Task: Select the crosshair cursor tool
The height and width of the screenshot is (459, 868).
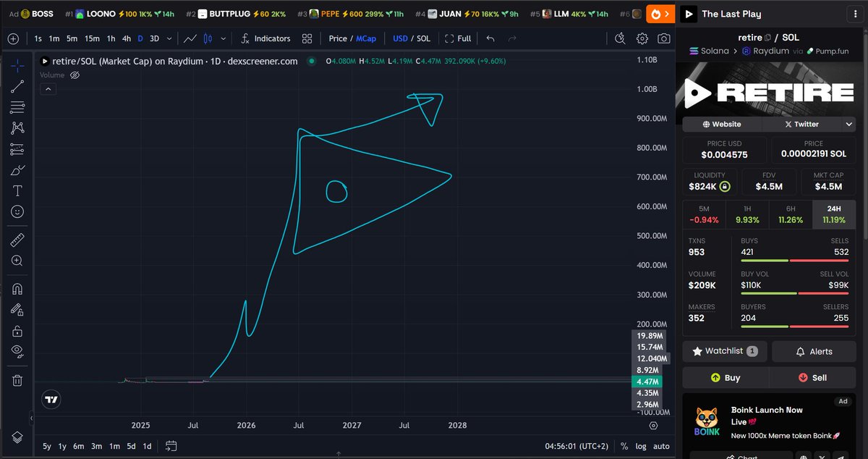Action: (17, 65)
